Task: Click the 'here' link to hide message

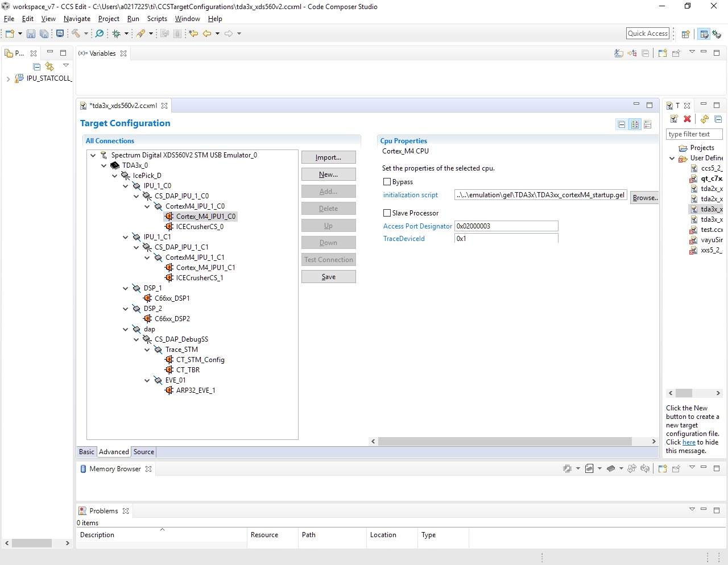Action: 689,442
